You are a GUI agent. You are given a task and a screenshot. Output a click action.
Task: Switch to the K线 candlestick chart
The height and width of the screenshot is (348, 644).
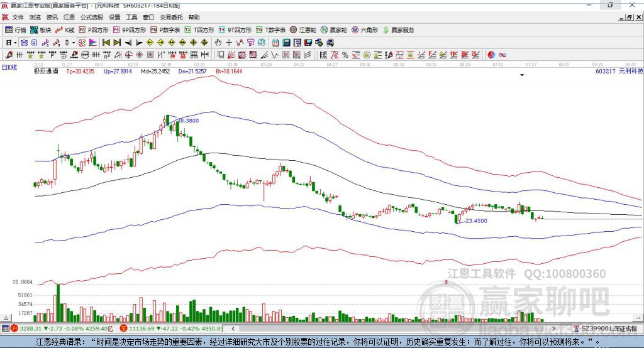click(65, 30)
